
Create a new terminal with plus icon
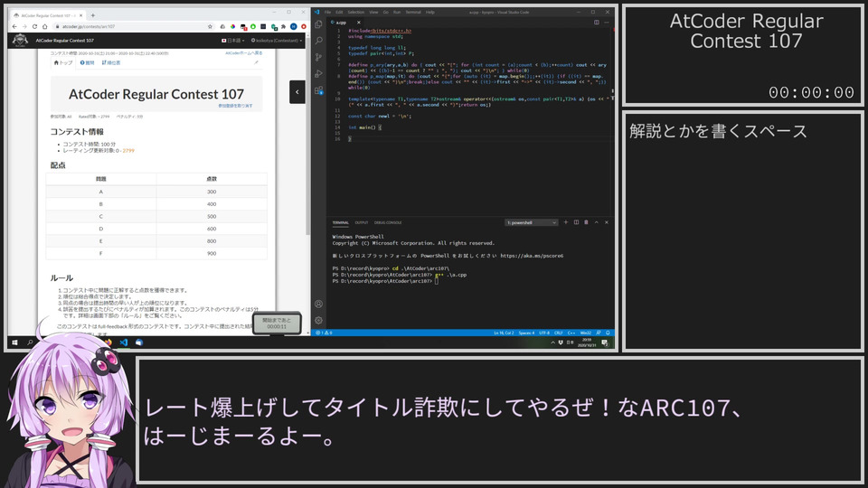(566, 222)
